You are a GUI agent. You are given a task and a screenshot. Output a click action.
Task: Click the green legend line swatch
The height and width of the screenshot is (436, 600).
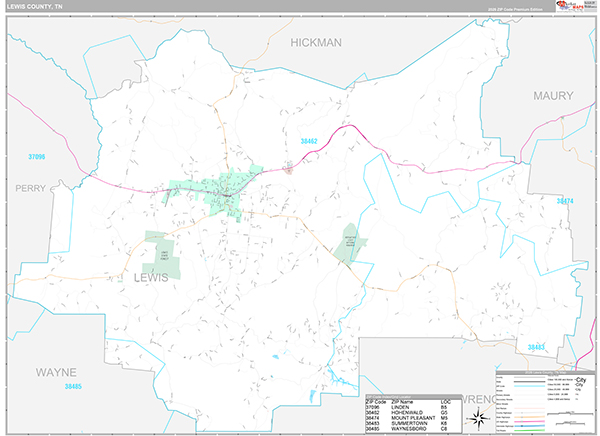point(530,430)
